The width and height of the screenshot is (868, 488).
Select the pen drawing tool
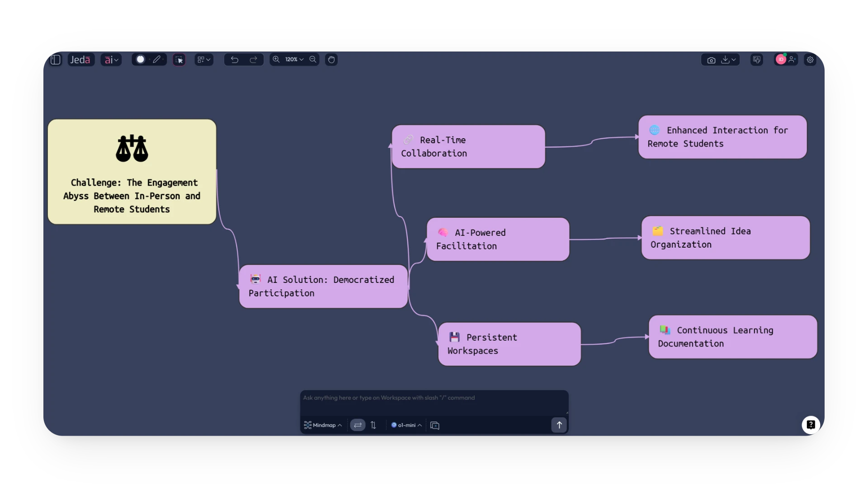click(x=157, y=59)
